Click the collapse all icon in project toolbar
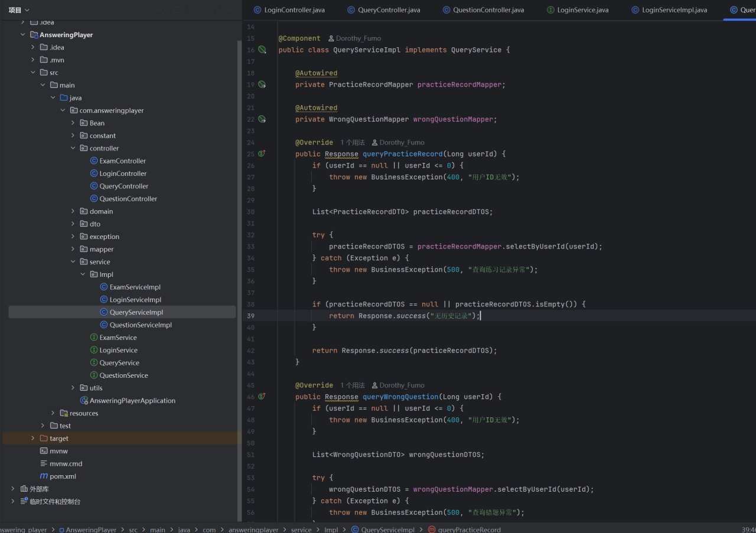Screen dimensions: 756x533 pyautogui.click(x=204, y=10)
